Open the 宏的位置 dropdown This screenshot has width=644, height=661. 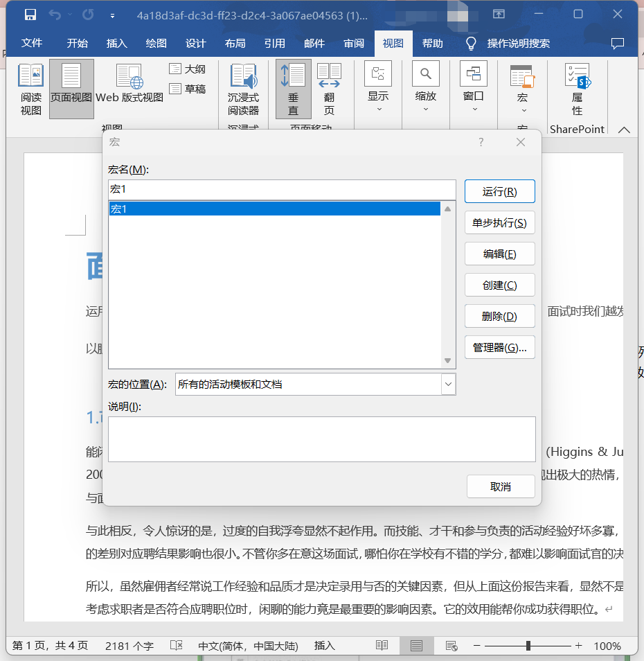point(448,385)
